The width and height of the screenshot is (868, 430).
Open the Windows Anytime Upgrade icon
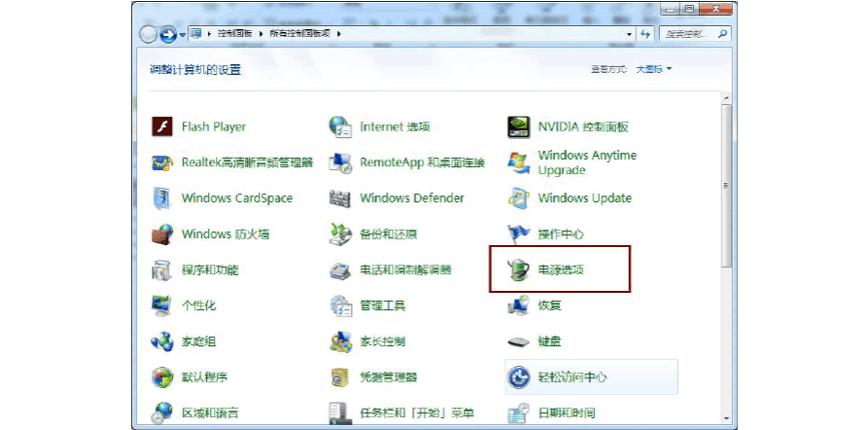click(519, 162)
